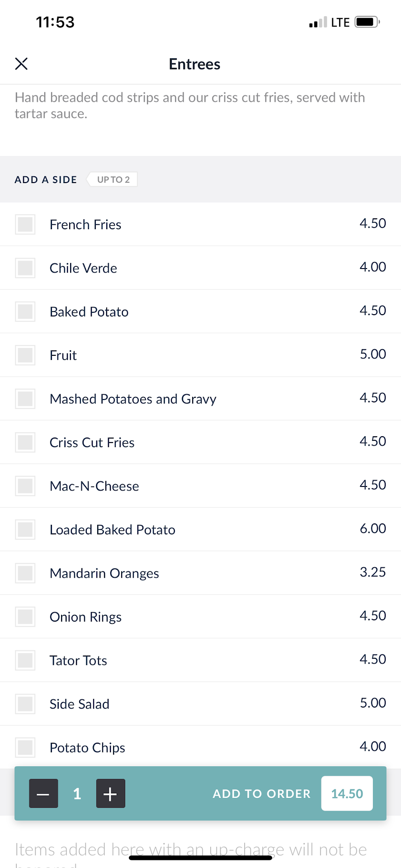Select Loaded Baked Potato checkbox
401x868 pixels.
click(x=25, y=530)
